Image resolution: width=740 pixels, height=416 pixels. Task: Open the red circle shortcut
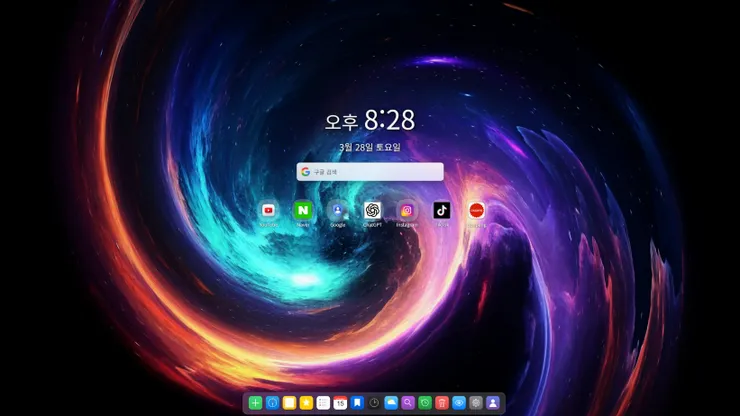pyautogui.click(x=477, y=211)
